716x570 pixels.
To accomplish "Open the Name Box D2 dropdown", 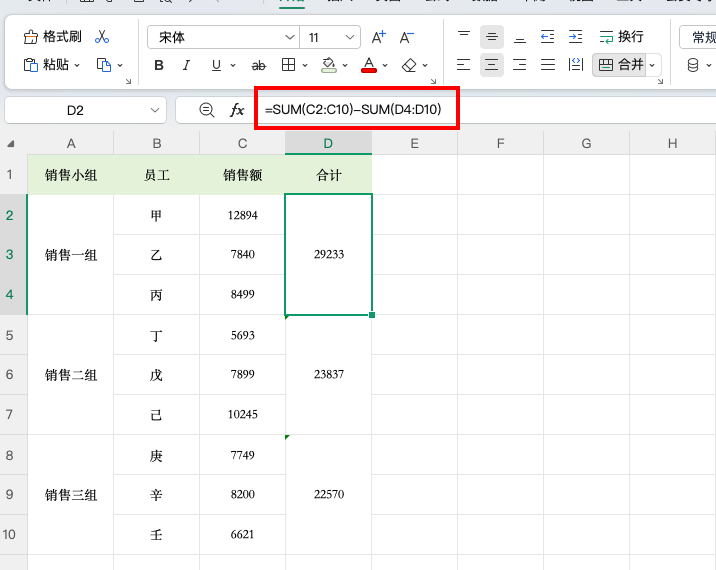I will click(x=155, y=110).
